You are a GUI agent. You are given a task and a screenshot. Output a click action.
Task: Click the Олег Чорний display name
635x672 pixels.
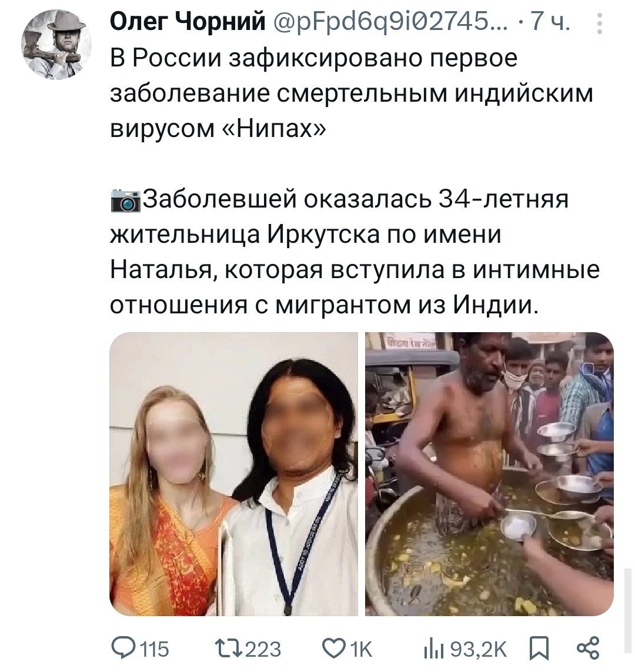tap(188, 21)
